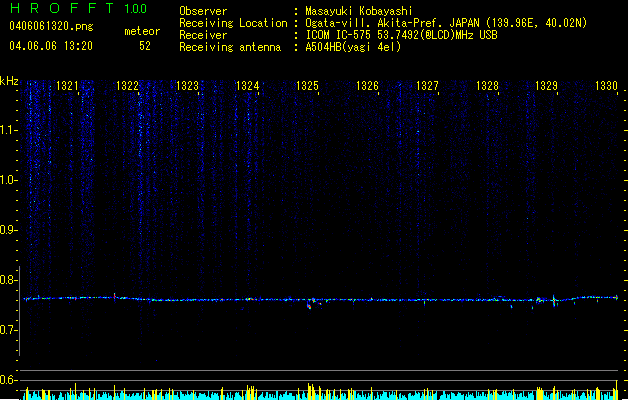Screen dimensions: 629x400
Task: Click the 0406061320.png filename text
Action: click(x=51, y=26)
